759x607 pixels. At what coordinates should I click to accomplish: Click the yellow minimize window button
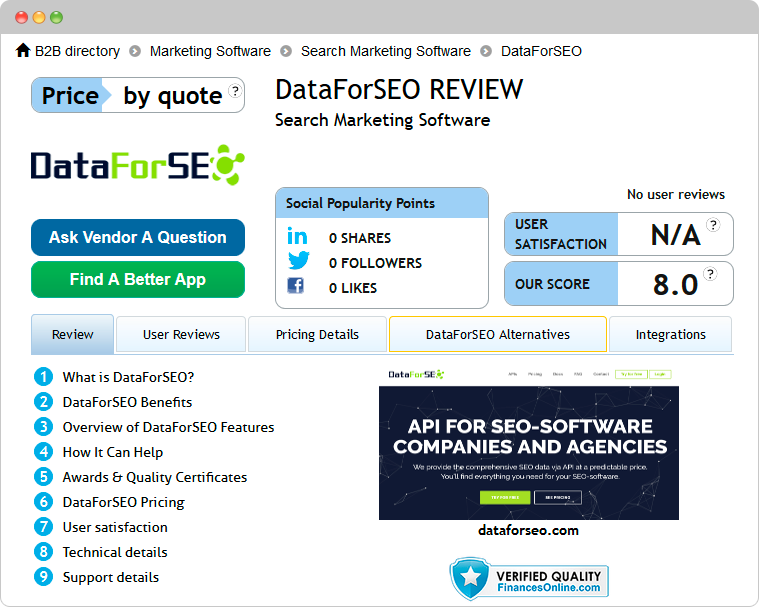39,17
